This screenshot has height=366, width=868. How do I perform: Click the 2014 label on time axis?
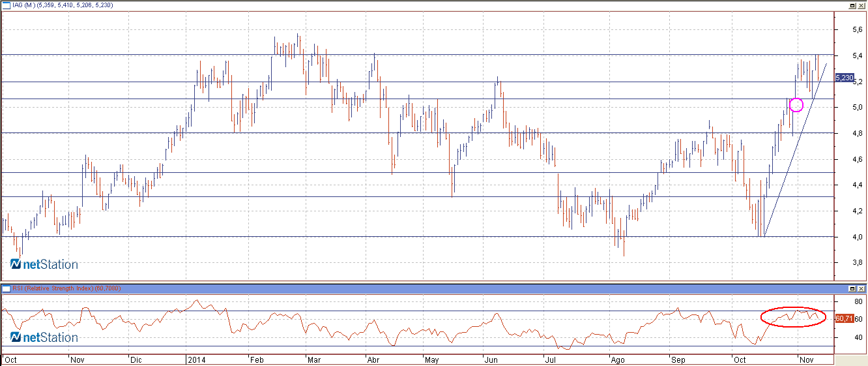click(x=196, y=359)
